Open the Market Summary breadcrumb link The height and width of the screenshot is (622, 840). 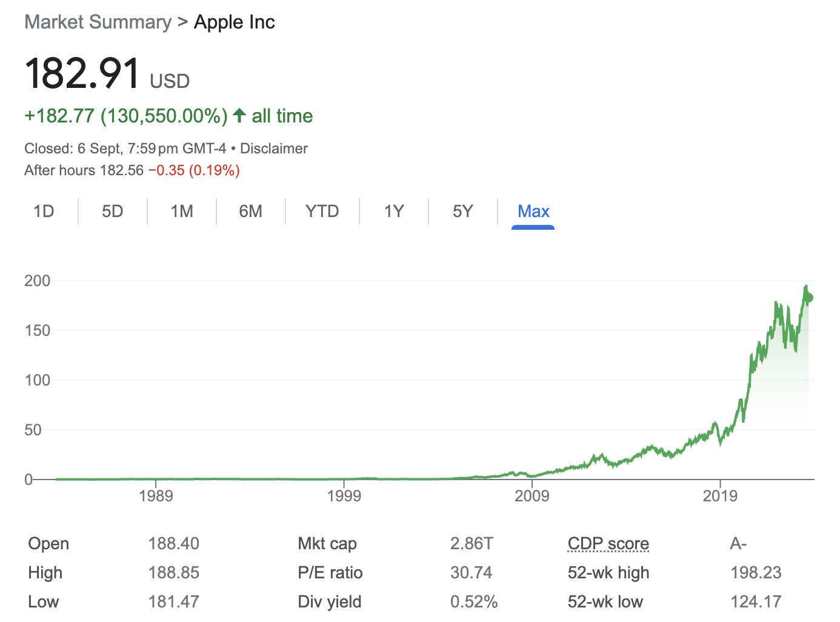[x=98, y=22]
